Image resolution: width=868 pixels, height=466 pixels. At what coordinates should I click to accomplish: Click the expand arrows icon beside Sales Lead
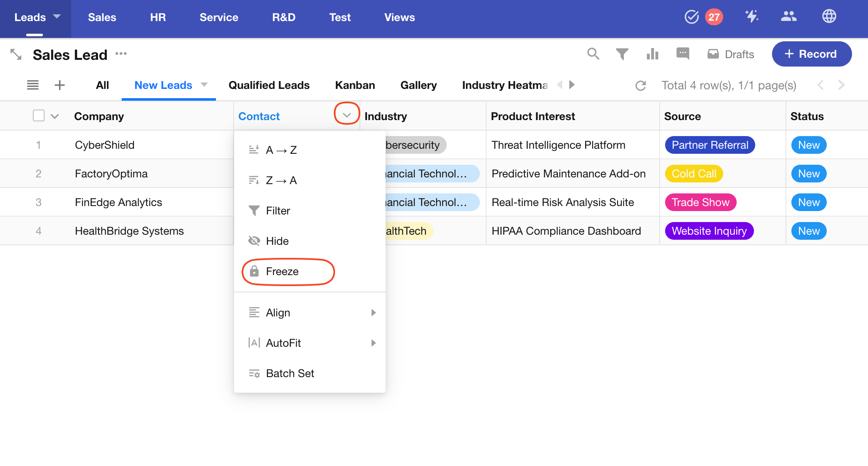click(16, 54)
